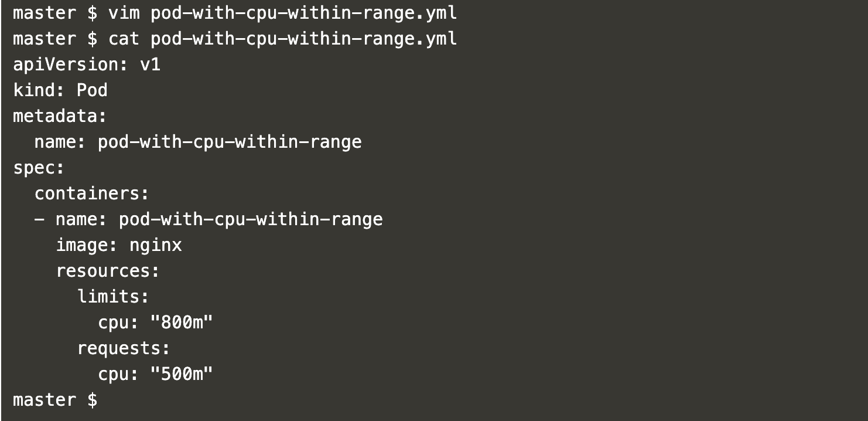Viewport: 868px width, 421px height.
Task: Click the v1 version value
Action: [150, 64]
